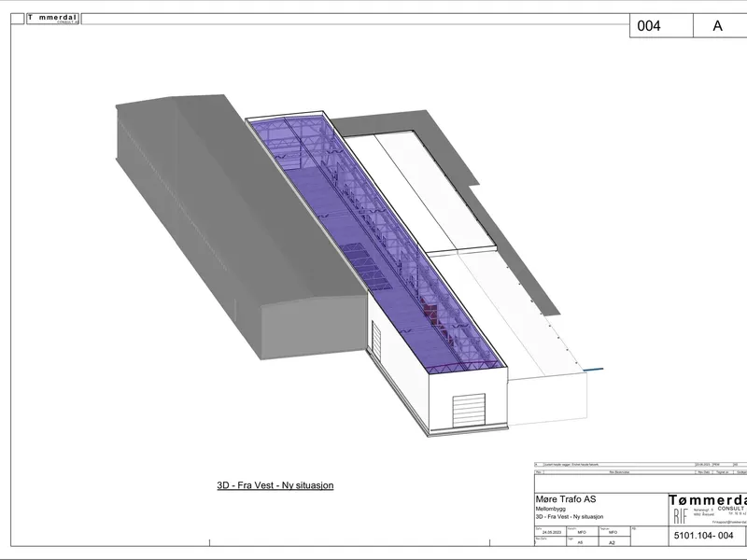Click the Tømmerdal Consult logo in the sheet header
Screen dimensions: 747x560
[x=53, y=19]
